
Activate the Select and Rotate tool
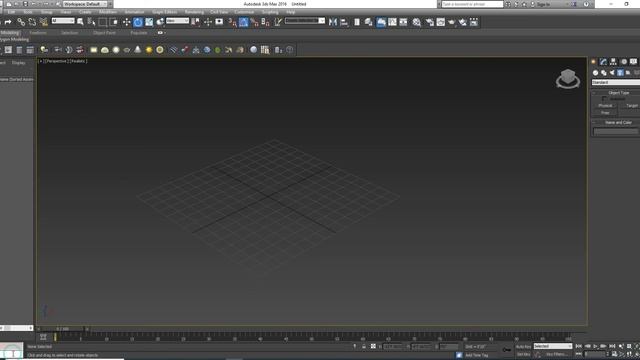click(138, 22)
